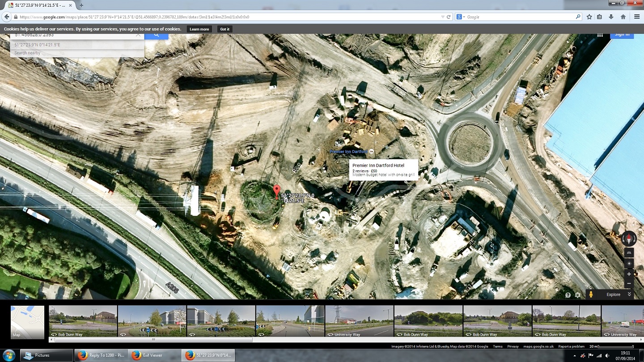644x362 pixels.
Task: Toggle the tilt view button
Action: click(629, 253)
